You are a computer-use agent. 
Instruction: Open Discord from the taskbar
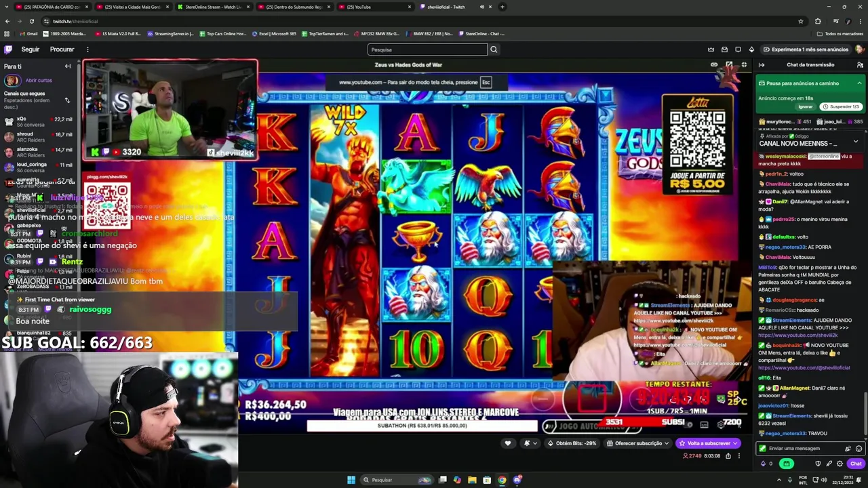pyautogui.click(x=517, y=480)
